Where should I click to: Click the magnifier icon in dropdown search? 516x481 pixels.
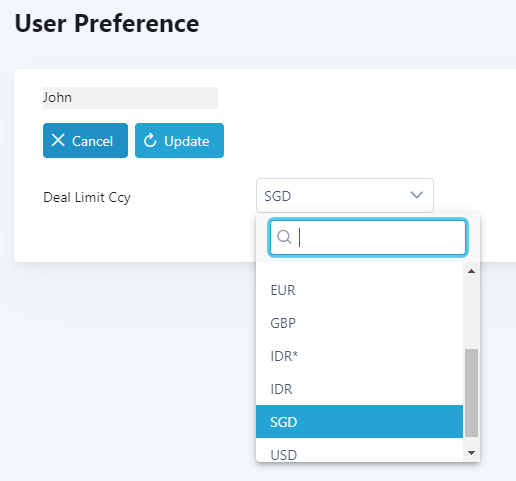pyautogui.click(x=284, y=237)
